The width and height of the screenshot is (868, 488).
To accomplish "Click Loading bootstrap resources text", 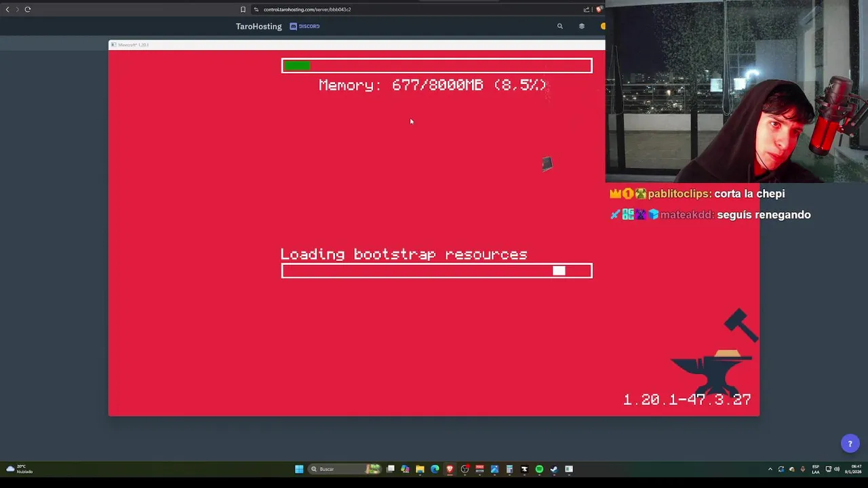I will point(404,254).
